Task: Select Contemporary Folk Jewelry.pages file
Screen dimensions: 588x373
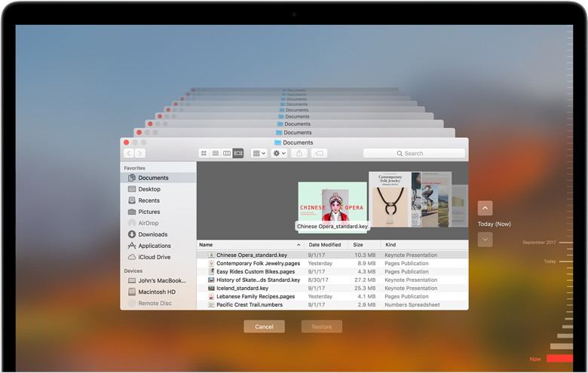Action: click(x=332, y=263)
